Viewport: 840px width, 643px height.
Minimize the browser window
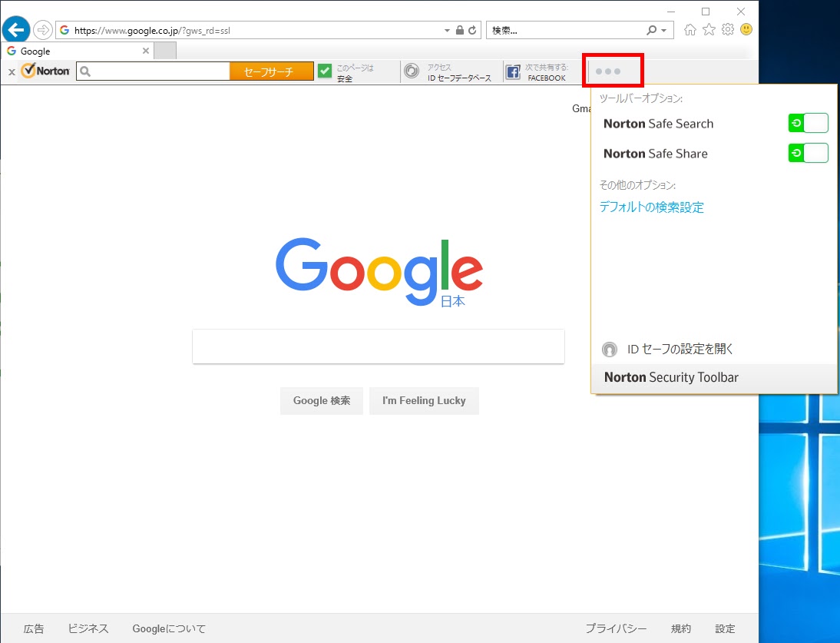[x=671, y=12]
